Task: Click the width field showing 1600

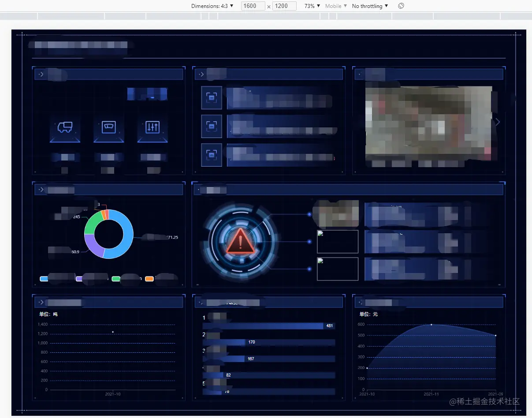Action: point(253,6)
